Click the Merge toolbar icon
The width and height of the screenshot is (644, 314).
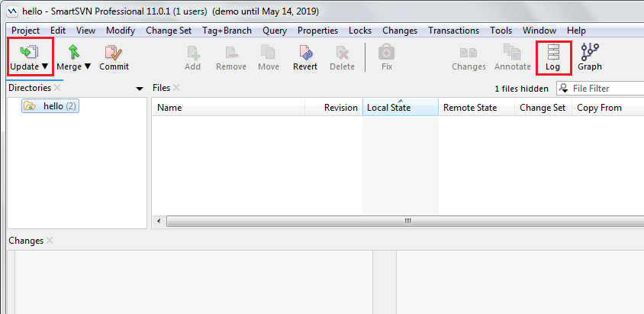(73, 52)
